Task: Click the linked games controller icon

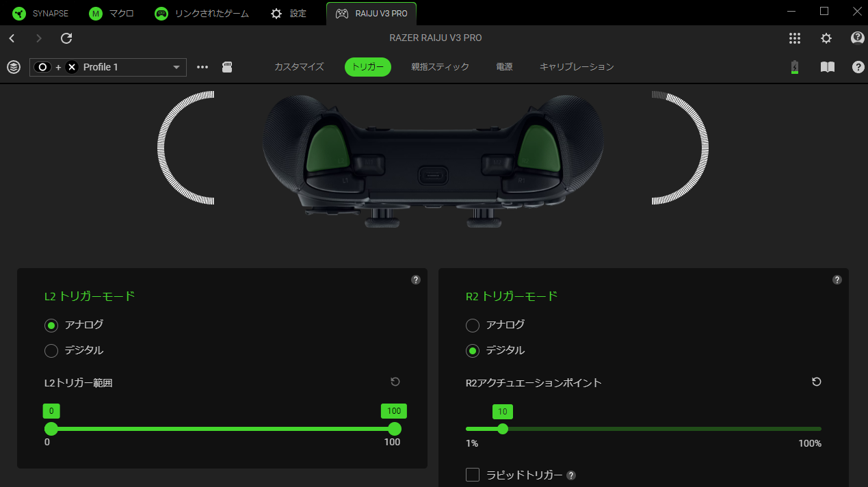Action: pos(161,13)
